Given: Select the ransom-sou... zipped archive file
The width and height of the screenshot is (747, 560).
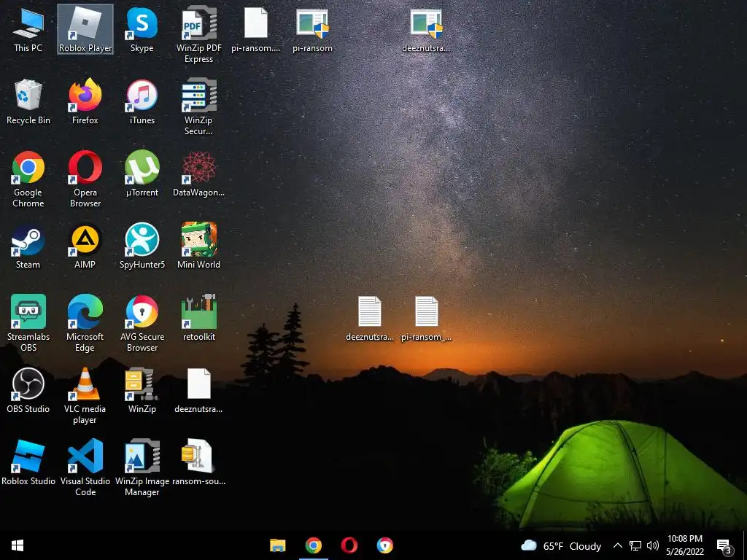Looking at the screenshot, I should click(198, 463).
